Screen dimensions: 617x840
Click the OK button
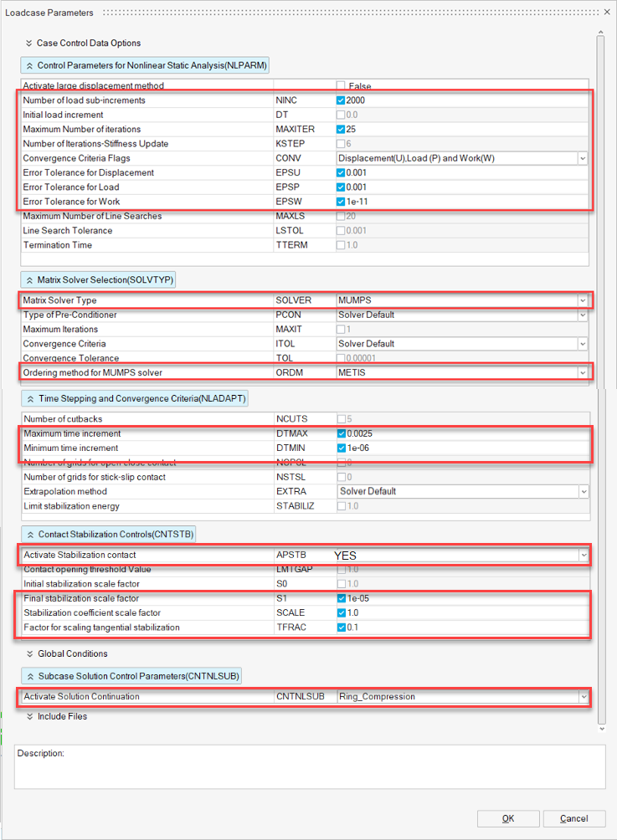tap(507, 818)
